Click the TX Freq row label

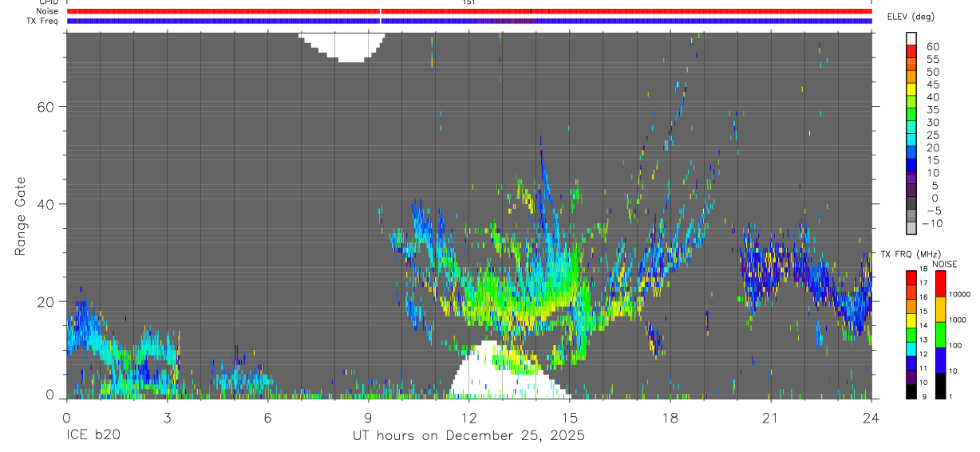click(42, 21)
